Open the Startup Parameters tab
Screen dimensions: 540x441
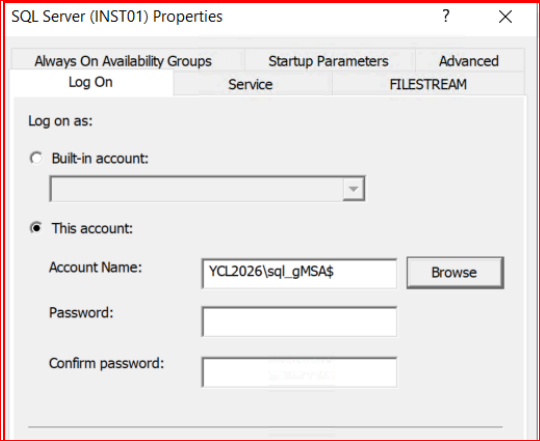329,61
